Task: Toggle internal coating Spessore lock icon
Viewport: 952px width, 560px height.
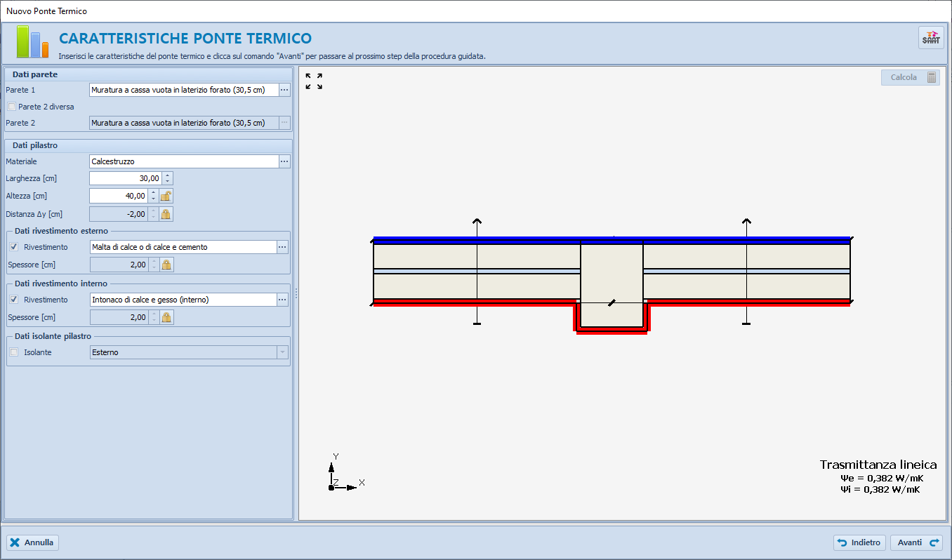Action: coord(166,317)
